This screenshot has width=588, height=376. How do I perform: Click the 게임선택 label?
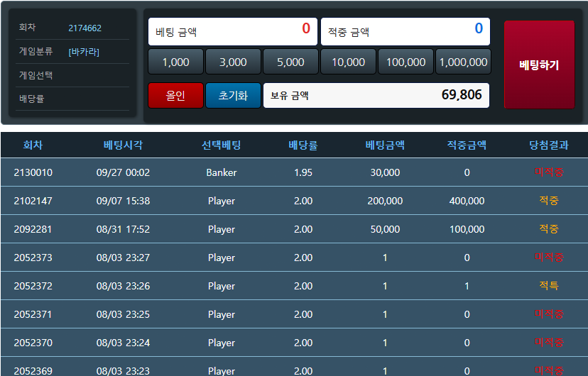point(36,75)
